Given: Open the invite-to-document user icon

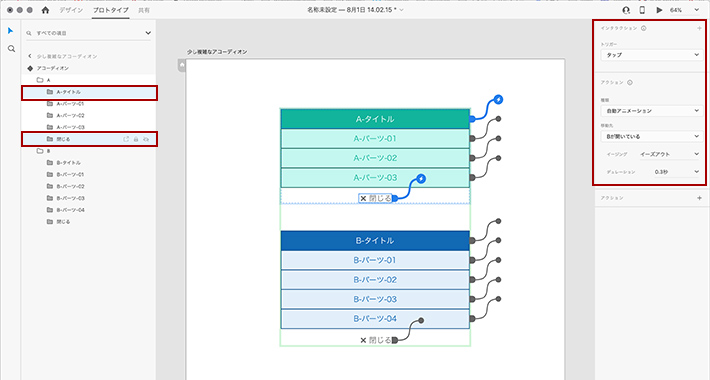Looking at the screenshot, I should (626, 10).
